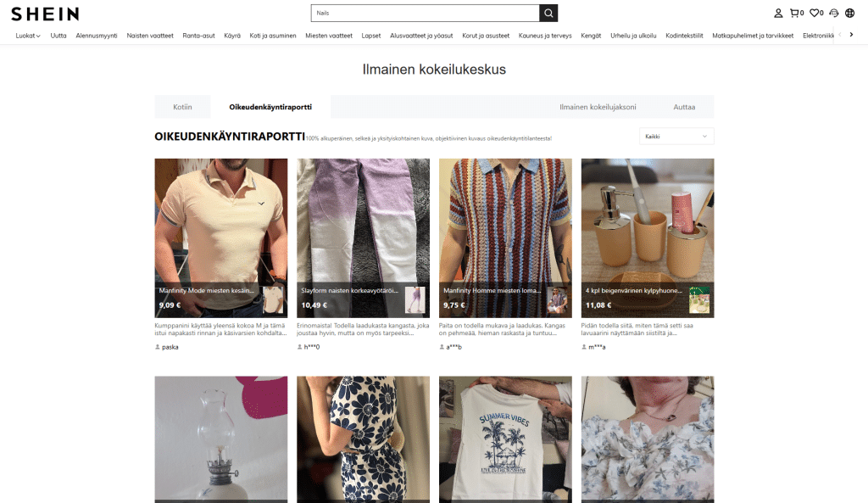Click the 9,75 € price
868x503 pixels.
pyautogui.click(x=454, y=305)
